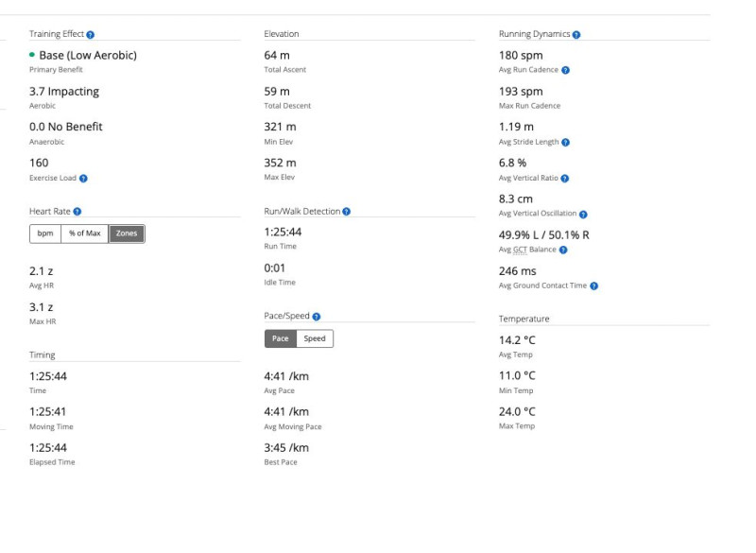Open the Exercise Load help icon
The width and height of the screenshot is (756, 553).
[x=83, y=178]
